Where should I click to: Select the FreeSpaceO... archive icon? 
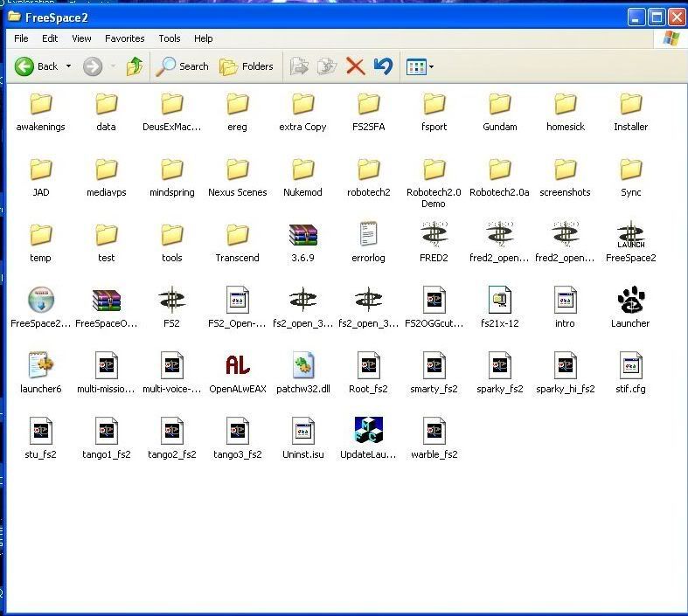[106, 308]
